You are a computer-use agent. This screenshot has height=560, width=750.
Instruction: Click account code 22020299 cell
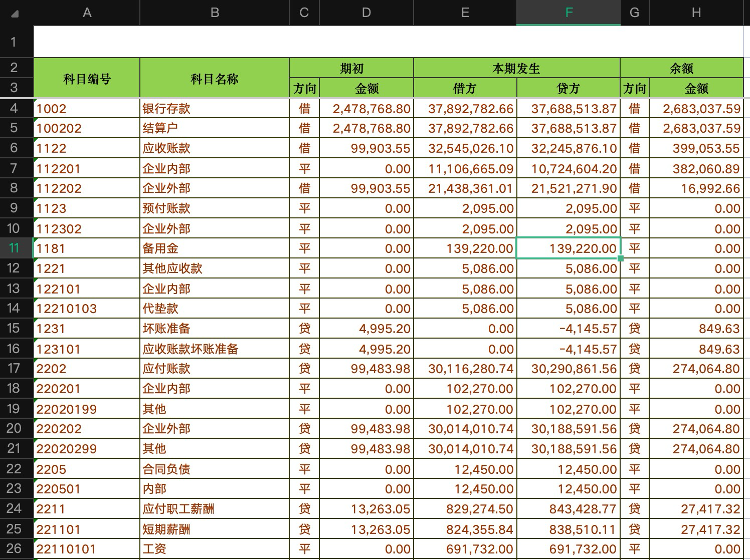87,449
